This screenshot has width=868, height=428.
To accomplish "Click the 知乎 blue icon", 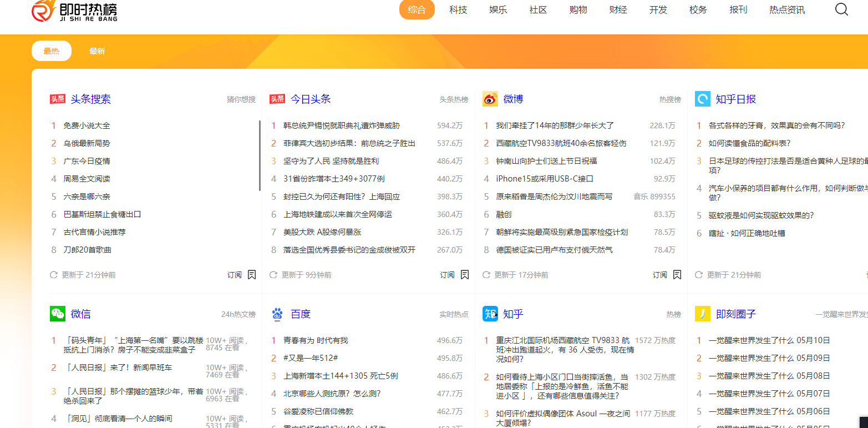I will pos(490,314).
